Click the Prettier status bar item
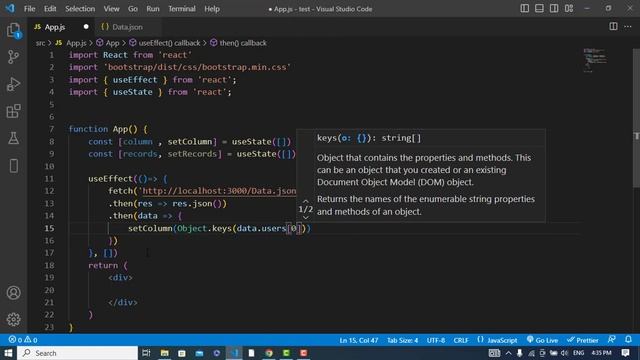Screen dimensions: 640x360 582,340
